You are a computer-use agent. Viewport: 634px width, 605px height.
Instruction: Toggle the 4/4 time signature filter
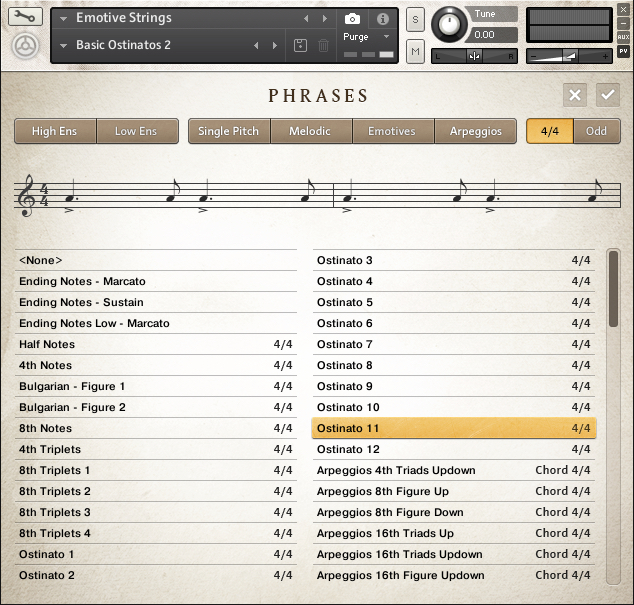tap(550, 131)
